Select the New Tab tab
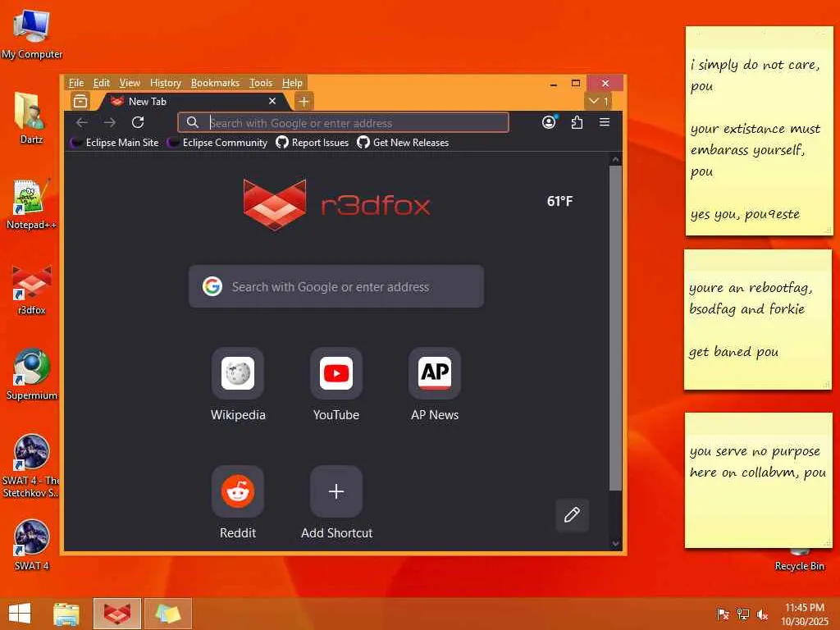The image size is (840, 630). point(193,101)
